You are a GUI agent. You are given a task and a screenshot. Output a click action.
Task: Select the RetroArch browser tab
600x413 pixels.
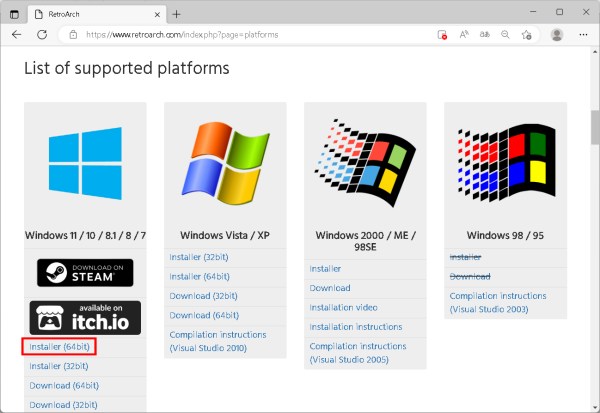click(90, 14)
